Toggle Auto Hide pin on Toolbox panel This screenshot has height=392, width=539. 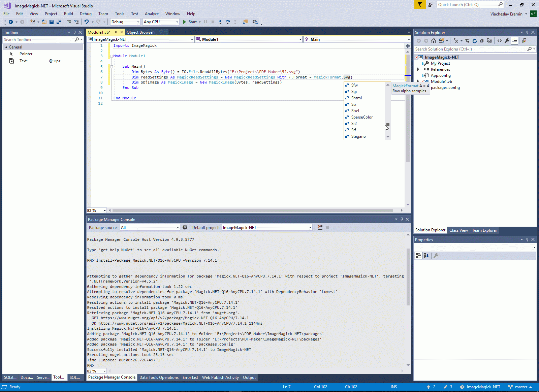pyautogui.click(x=74, y=32)
